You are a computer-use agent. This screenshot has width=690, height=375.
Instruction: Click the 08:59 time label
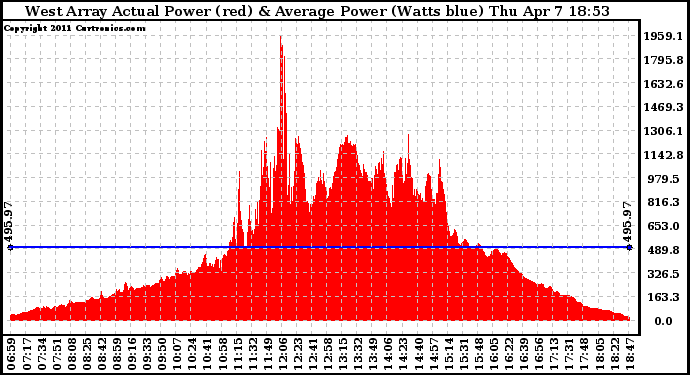pos(117,354)
